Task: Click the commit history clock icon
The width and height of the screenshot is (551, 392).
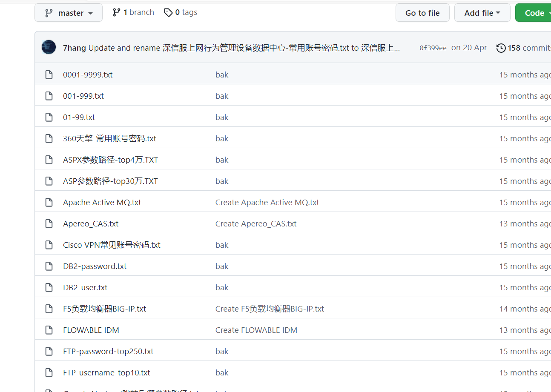Action: click(x=501, y=48)
